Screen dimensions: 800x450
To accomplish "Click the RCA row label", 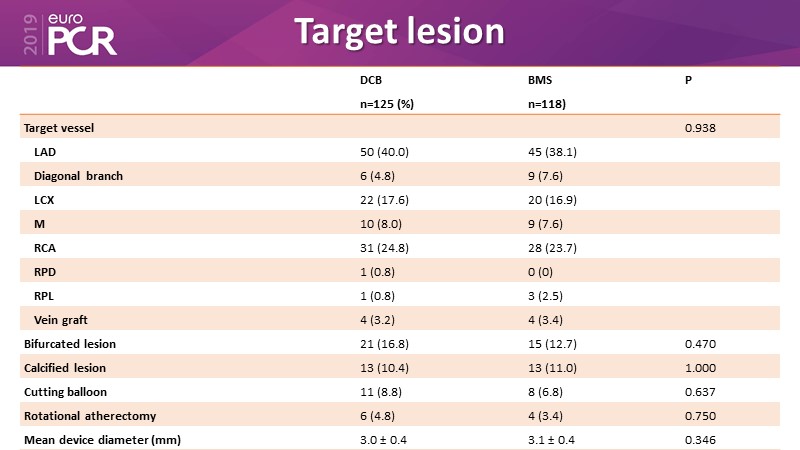I will point(45,247).
